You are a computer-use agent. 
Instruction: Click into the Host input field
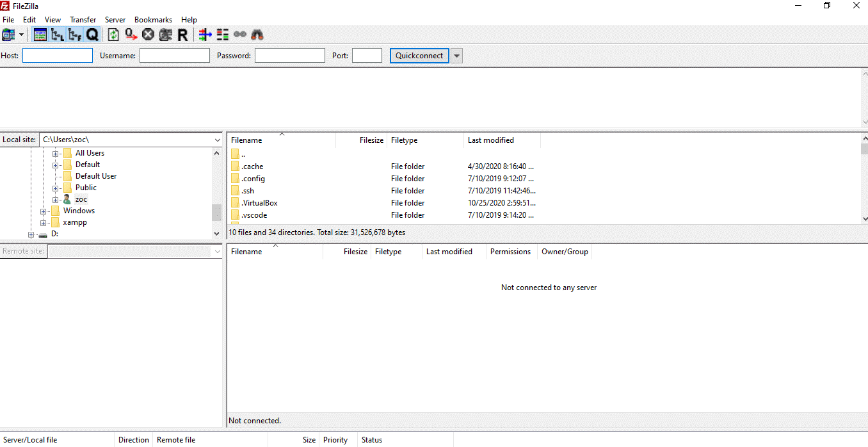point(58,56)
